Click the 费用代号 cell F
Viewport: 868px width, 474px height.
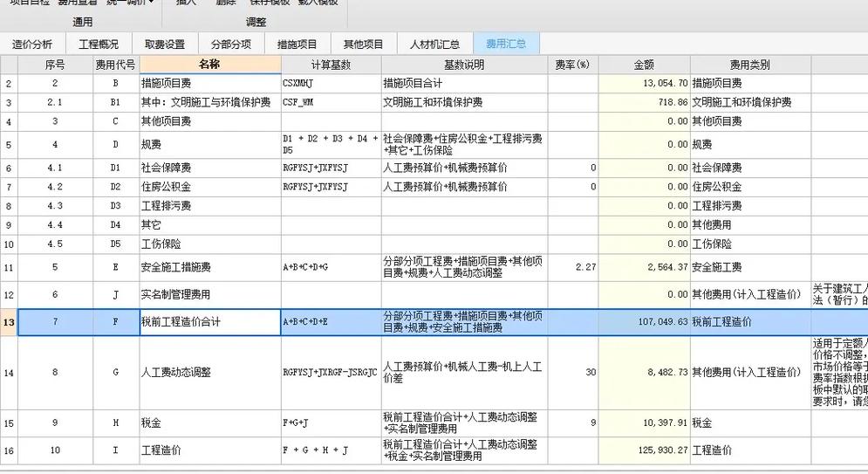pyautogui.click(x=116, y=322)
